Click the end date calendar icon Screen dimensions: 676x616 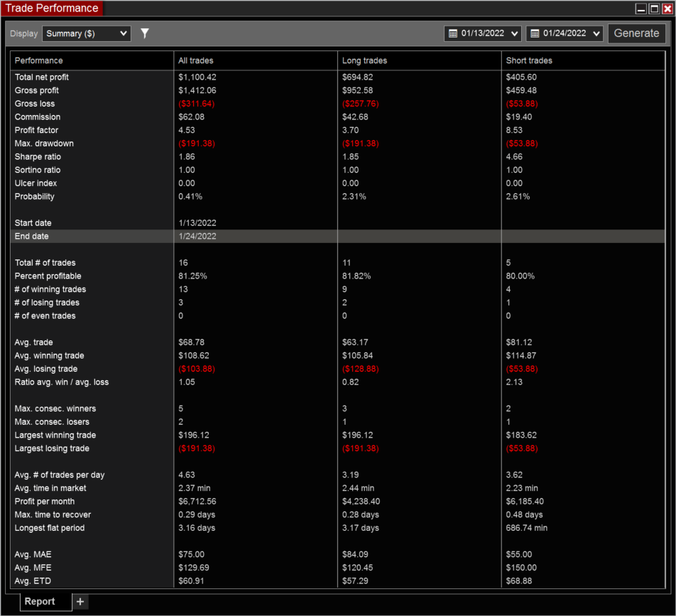coord(535,33)
